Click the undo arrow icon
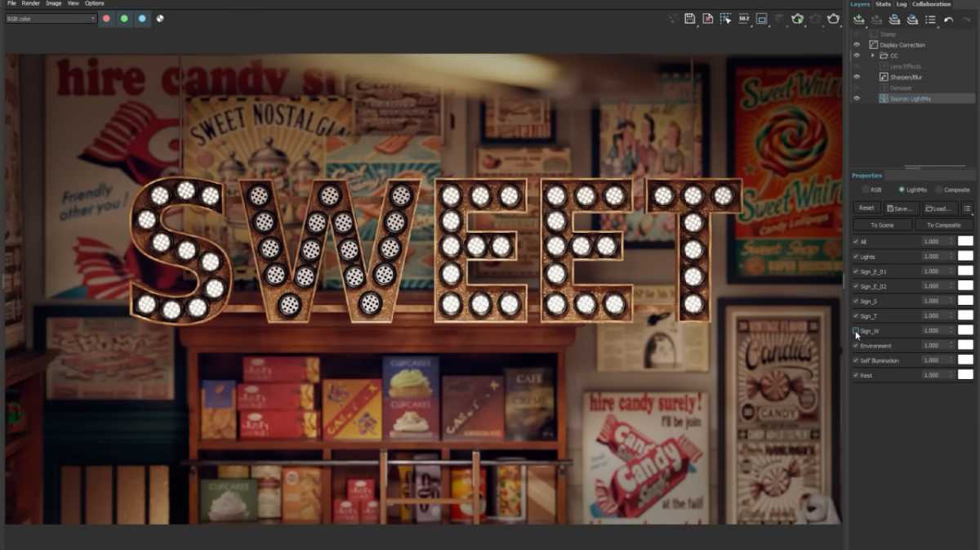980x550 pixels. coord(948,20)
